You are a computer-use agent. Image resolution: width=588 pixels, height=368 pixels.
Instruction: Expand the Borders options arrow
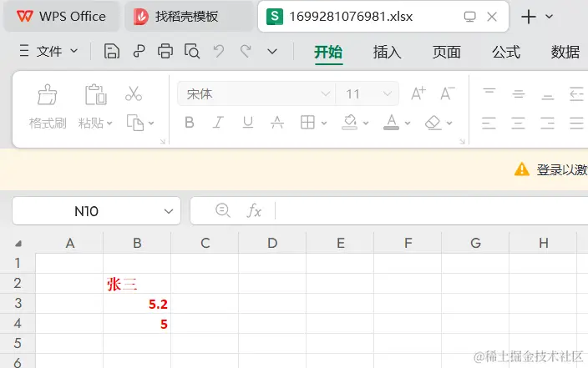click(x=324, y=123)
